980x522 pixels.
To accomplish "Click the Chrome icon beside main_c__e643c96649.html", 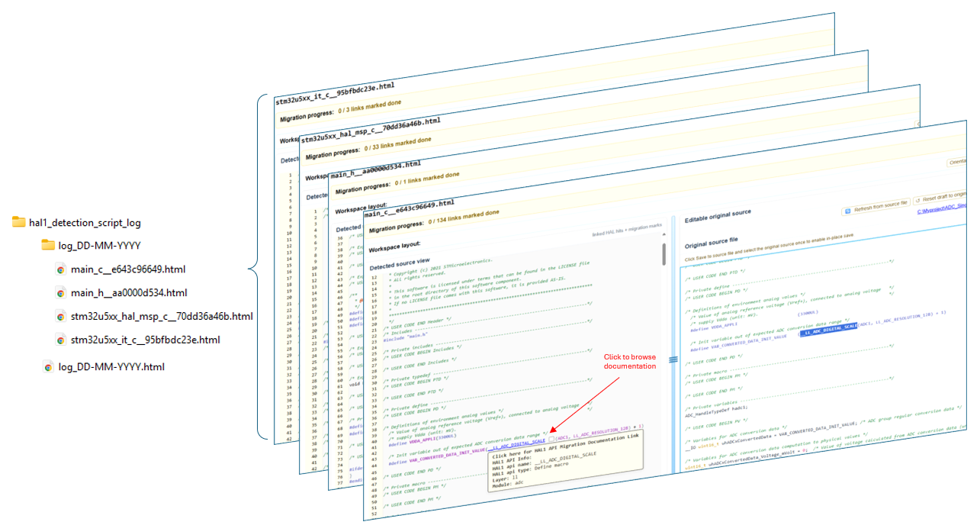I will click(61, 269).
